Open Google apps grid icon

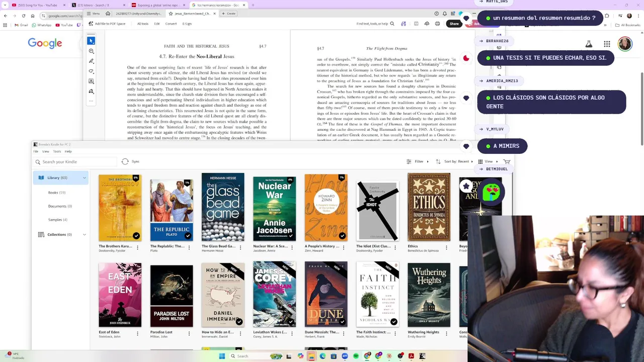pos(607,44)
